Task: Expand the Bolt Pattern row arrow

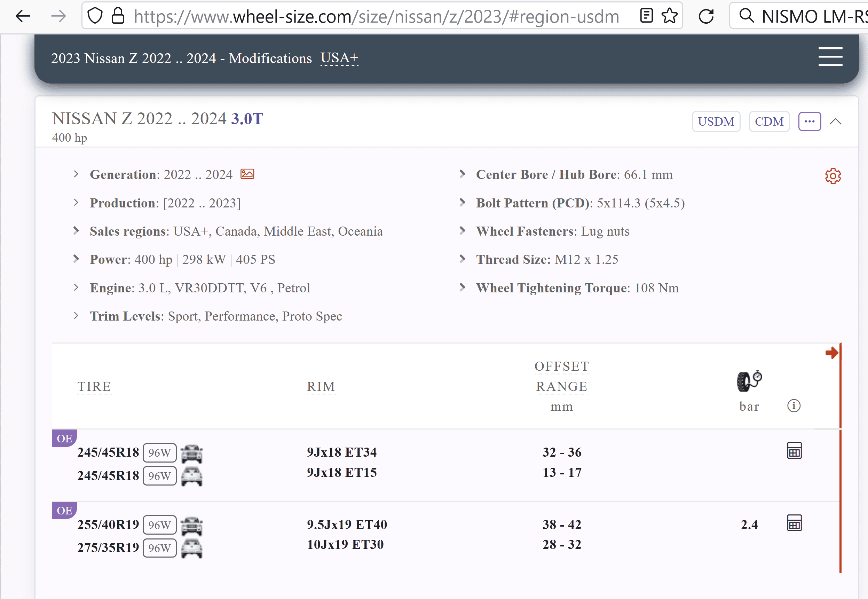Action: (462, 202)
